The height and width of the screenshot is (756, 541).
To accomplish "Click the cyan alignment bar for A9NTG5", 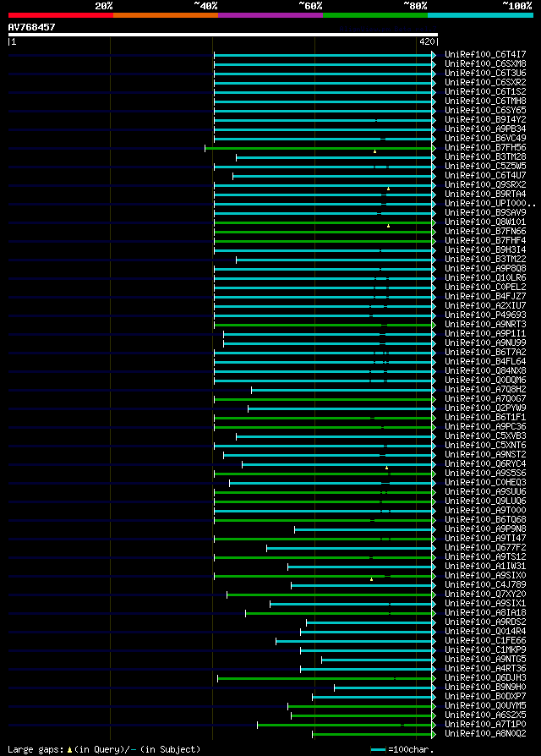I will point(377,660).
